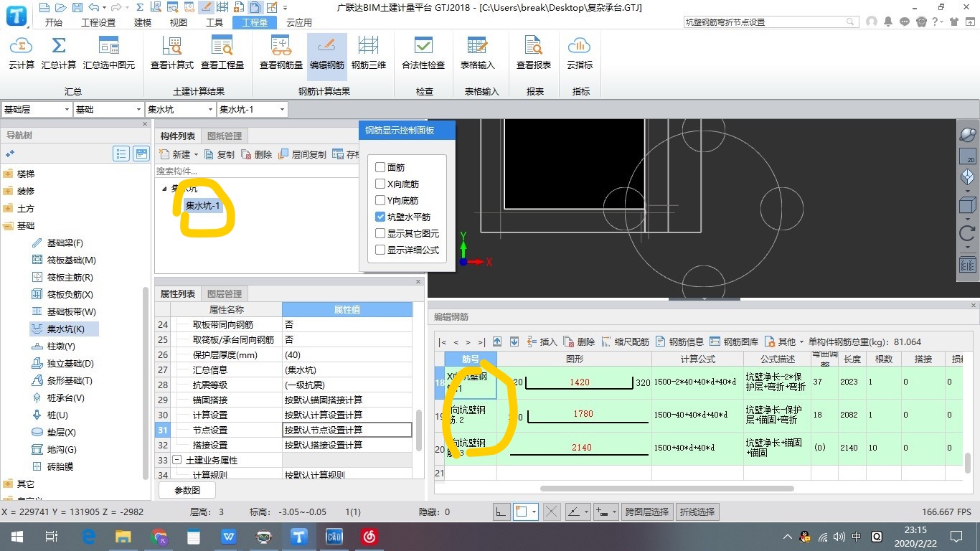Click 删除 in rebar editor toolbar

coord(579,342)
